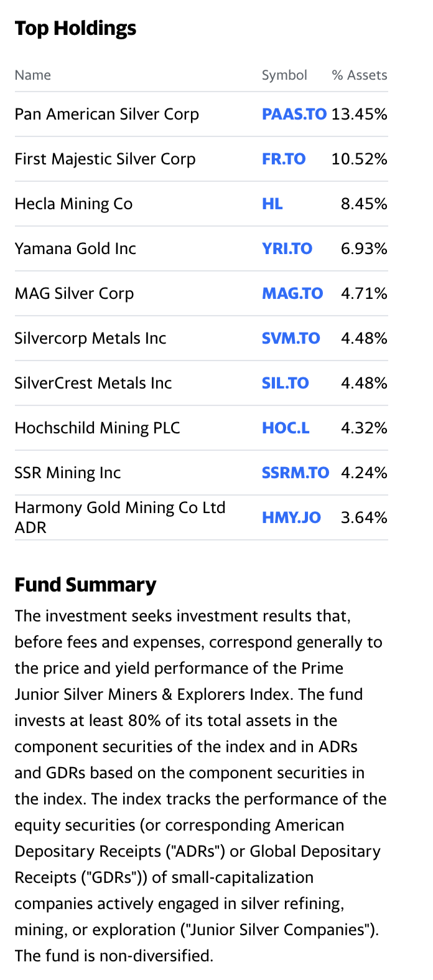Click the % Assets column header
433x980 pixels.
point(360,75)
